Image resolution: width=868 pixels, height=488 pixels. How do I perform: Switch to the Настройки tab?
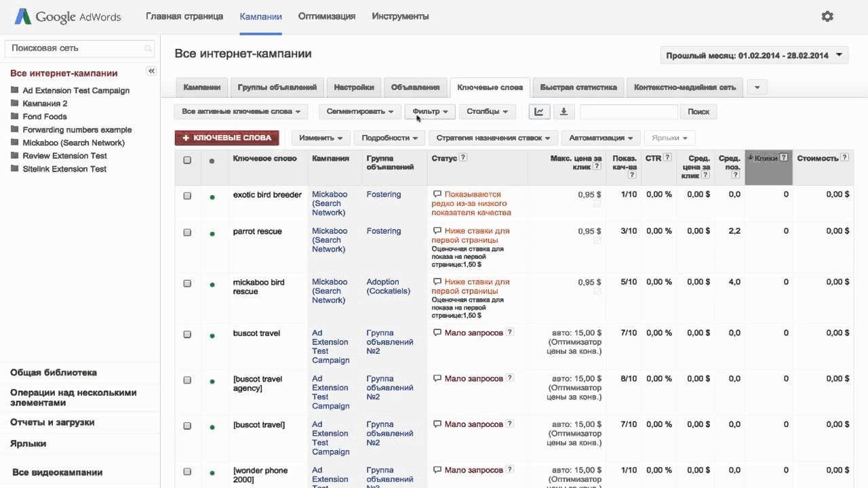tap(353, 87)
